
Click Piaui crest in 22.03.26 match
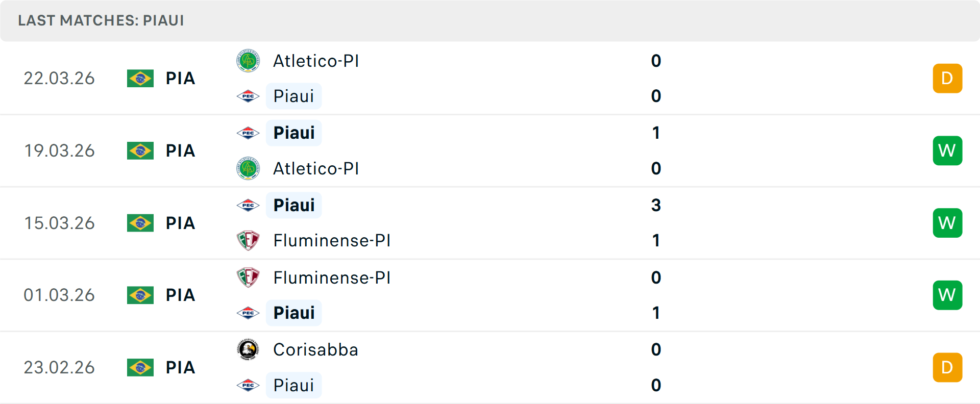pyautogui.click(x=248, y=96)
